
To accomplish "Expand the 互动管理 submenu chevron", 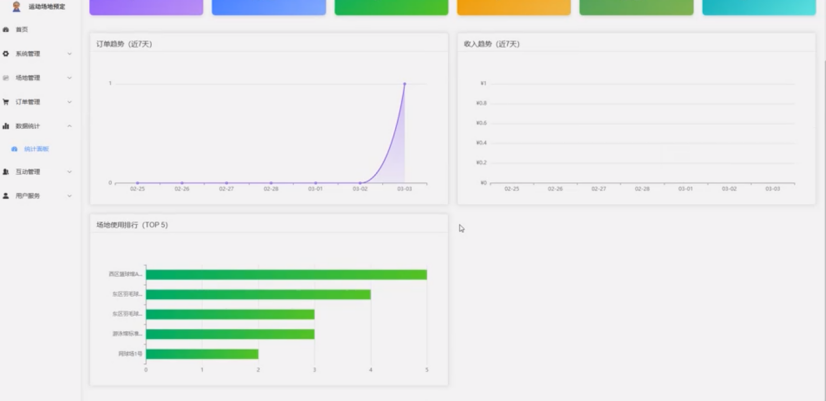I will pos(70,172).
